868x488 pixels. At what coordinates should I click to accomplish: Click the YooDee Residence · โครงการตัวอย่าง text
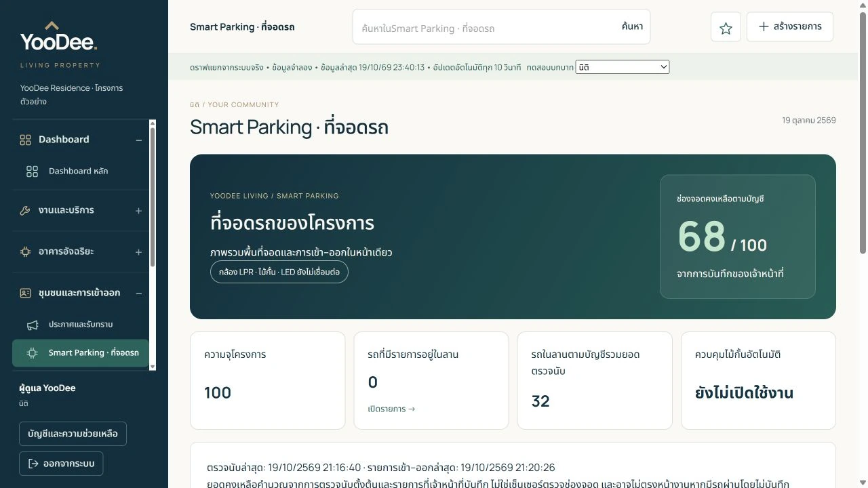click(x=72, y=95)
